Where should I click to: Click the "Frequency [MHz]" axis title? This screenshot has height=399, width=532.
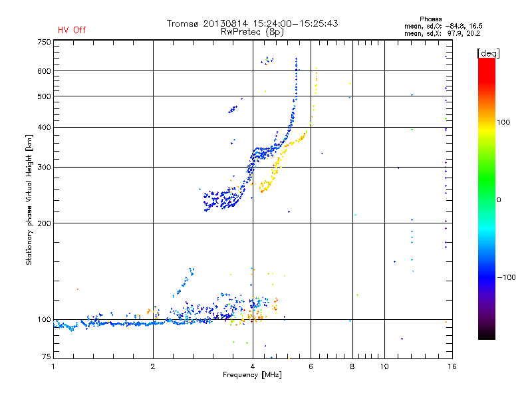tap(252, 375)
